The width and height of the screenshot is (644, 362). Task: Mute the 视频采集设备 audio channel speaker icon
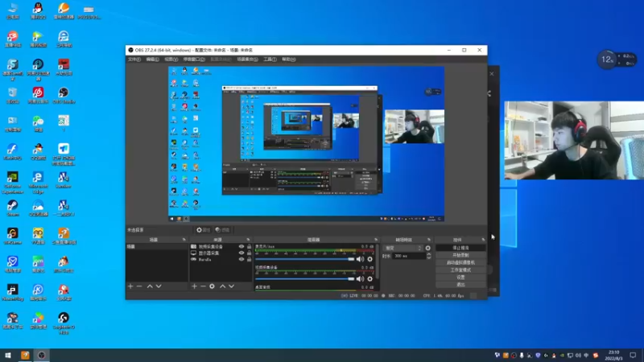coord(360,278)
